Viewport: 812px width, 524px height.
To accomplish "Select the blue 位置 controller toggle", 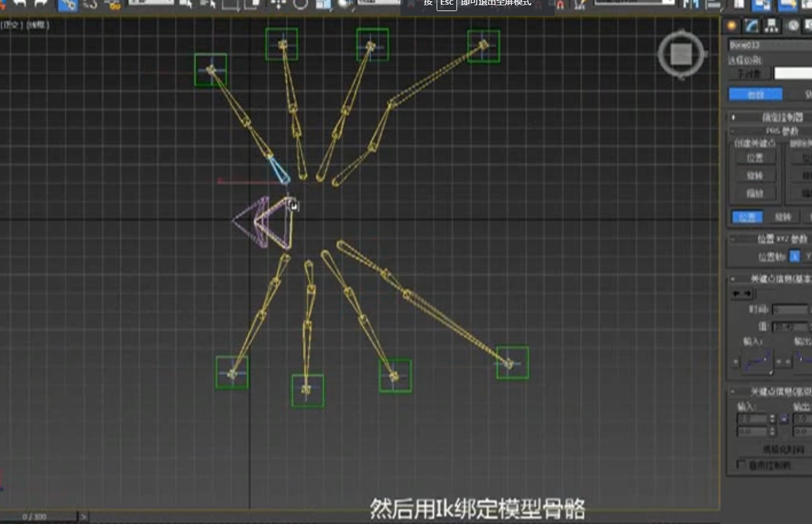I will pos(747,217).
